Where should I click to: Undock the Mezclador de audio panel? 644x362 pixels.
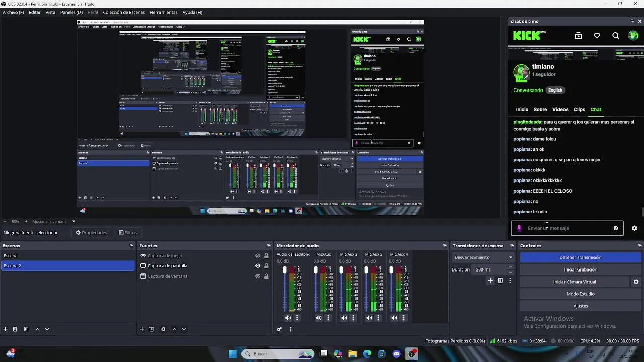coord(445,246)
